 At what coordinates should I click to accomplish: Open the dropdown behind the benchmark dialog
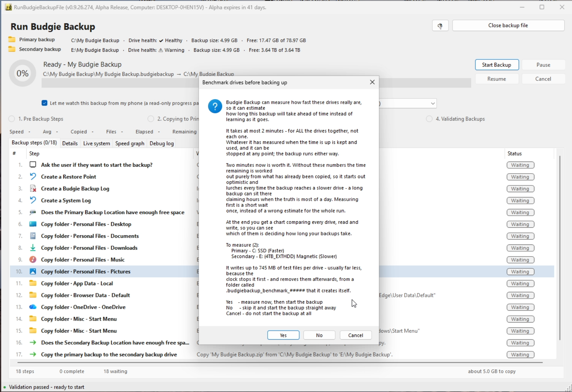tap(433, 103)
